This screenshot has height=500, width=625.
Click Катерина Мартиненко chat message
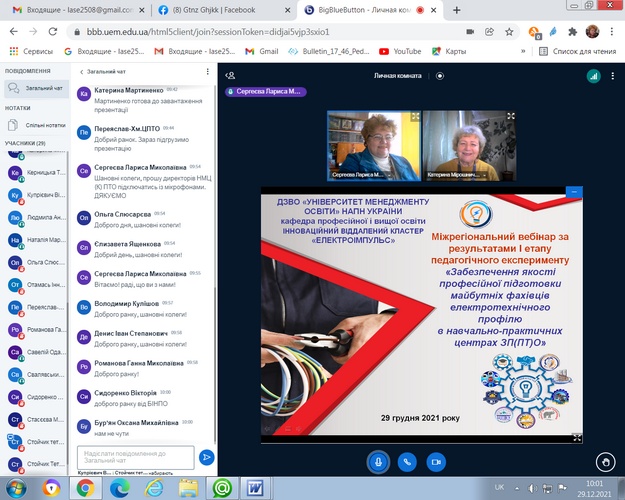[144, 100]
